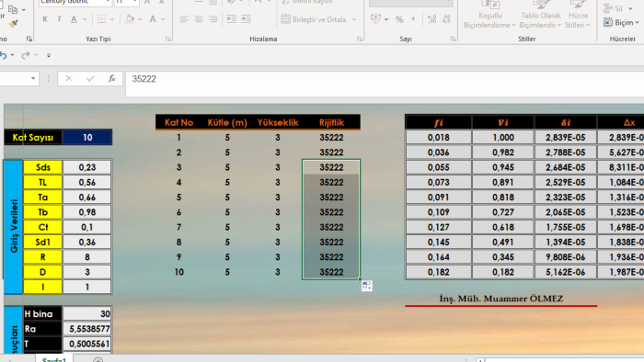Open the Sayı dialog launcher
Image resolution: width=644 pixels, height=362 pixels.
click(453, 39)
